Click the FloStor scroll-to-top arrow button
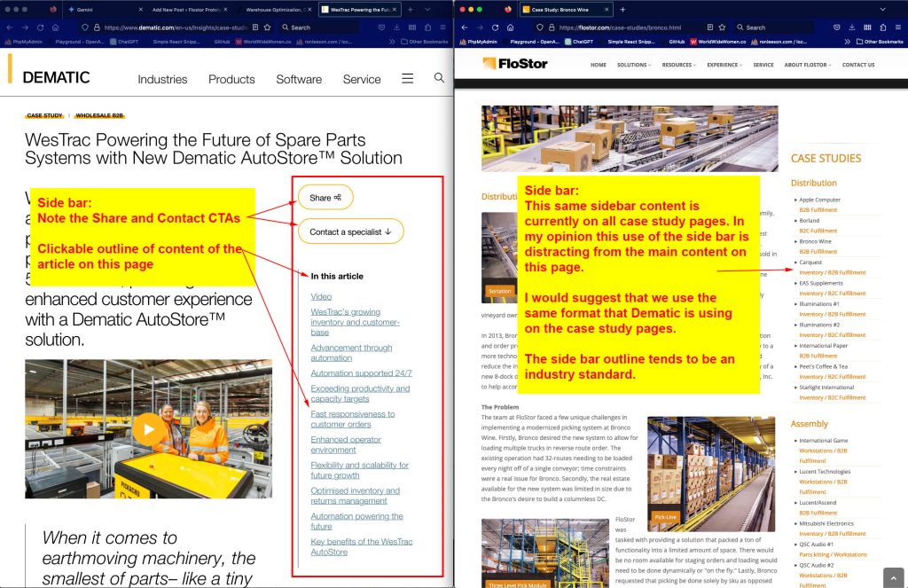 point(893,576)
